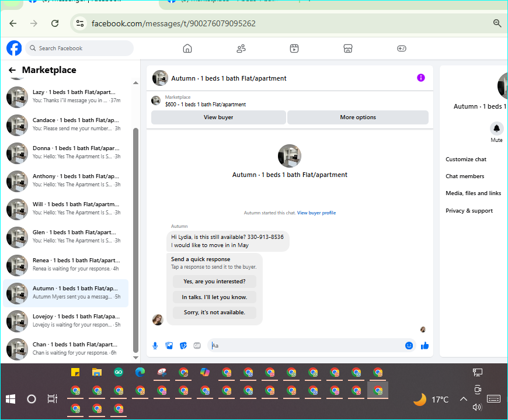Open the Gaming controller icon

[x=401, y=48]
